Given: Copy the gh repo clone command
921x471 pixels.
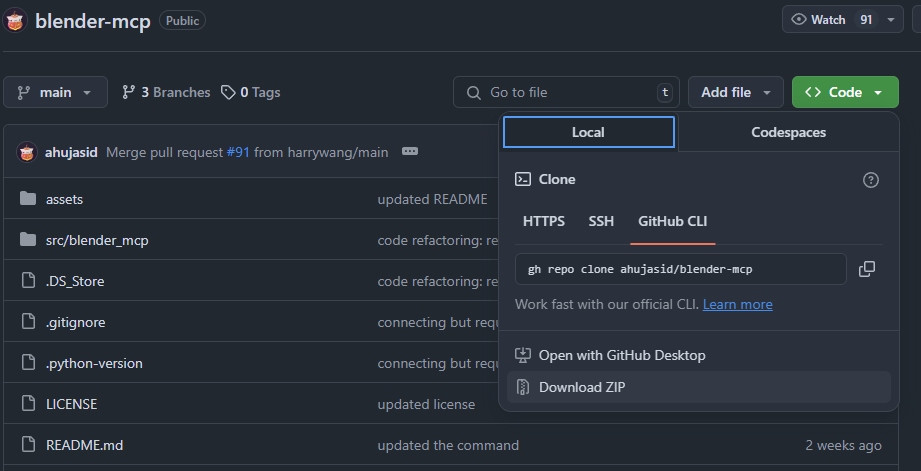Looking at the screenshot, I should [867, 269].
